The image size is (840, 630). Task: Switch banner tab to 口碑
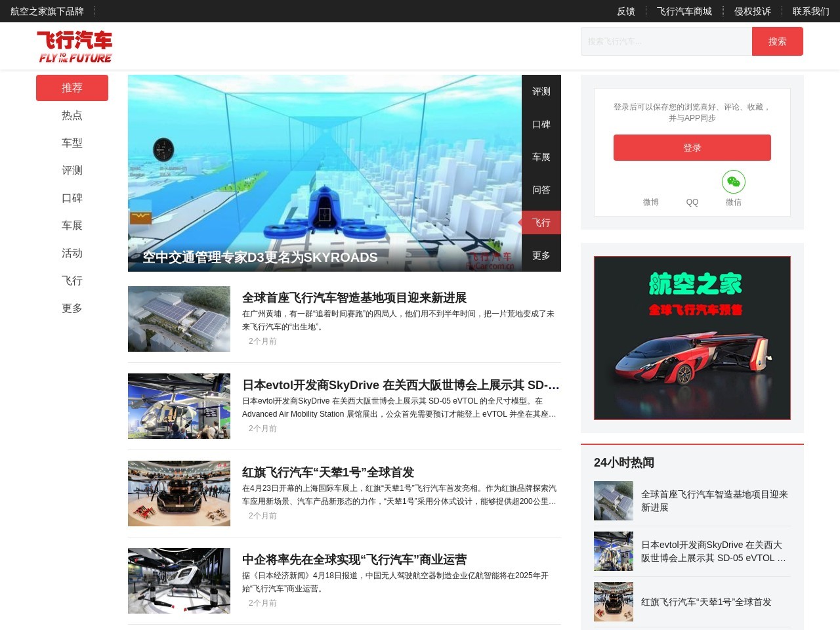(541, 124)
